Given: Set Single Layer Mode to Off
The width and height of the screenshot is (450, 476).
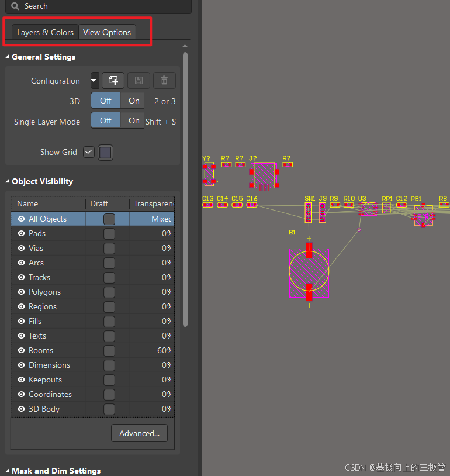Looking at the screenshot, I should (x=106, y=120).
